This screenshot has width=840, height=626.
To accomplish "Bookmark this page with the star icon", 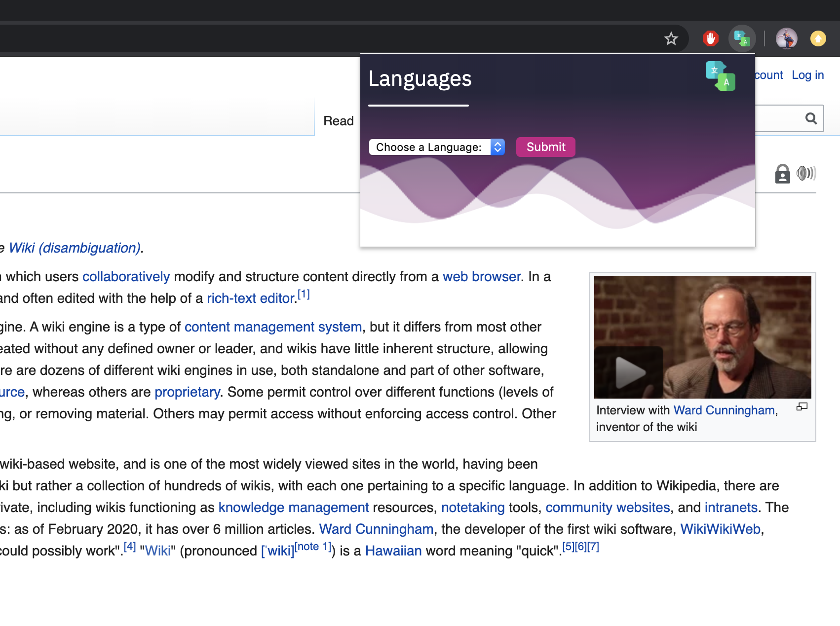I will 671,38.
